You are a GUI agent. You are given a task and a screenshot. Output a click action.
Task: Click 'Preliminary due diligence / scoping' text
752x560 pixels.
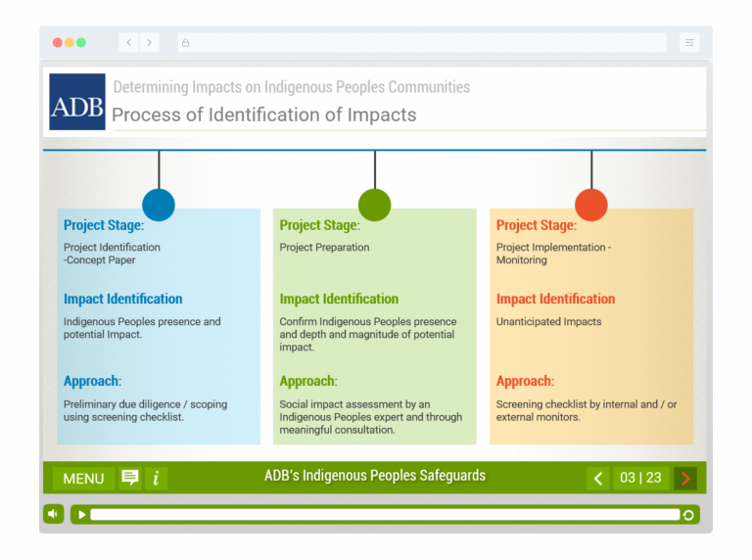(145, 404)
